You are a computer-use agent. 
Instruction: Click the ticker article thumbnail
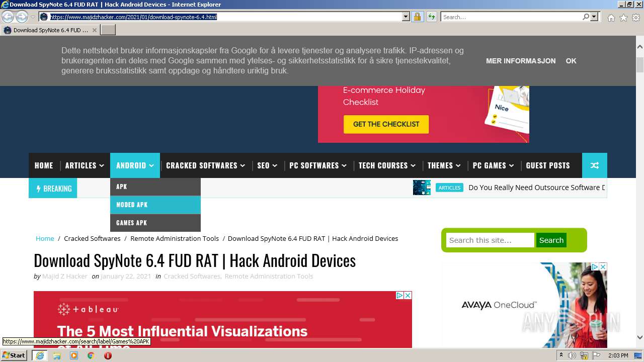[x=422, y=188]
